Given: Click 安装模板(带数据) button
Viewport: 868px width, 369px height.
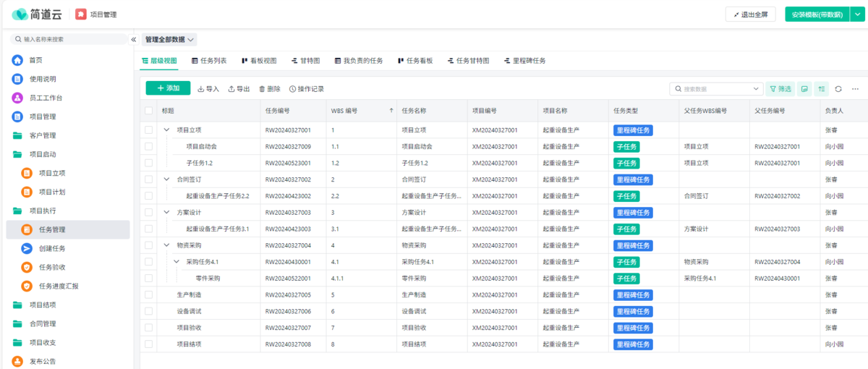Looking at the screenshot, I should 817,14.
